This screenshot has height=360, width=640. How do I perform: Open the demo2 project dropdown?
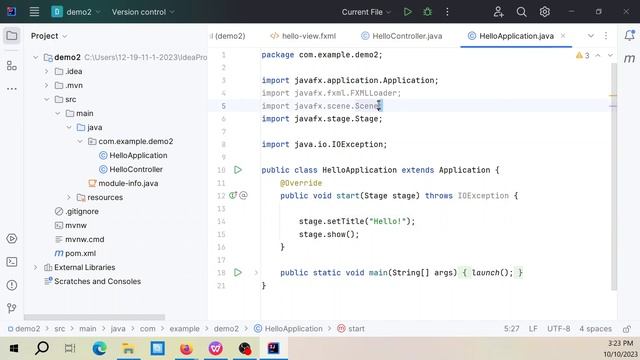click(x=76, y=12)
